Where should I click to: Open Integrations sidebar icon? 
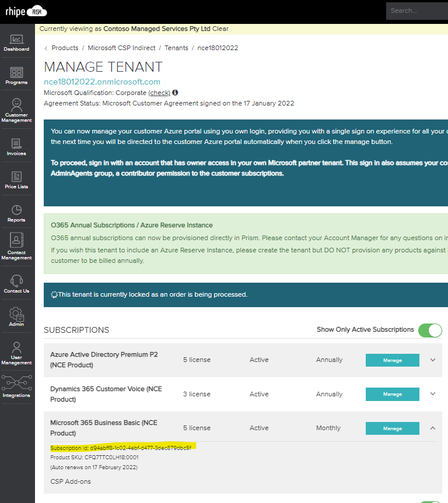pyautogui.click(x=16, y=386)
